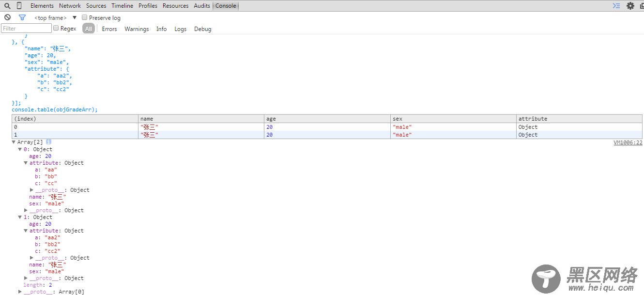Click the "a": "aa2" code line

[x=55, y=76]
